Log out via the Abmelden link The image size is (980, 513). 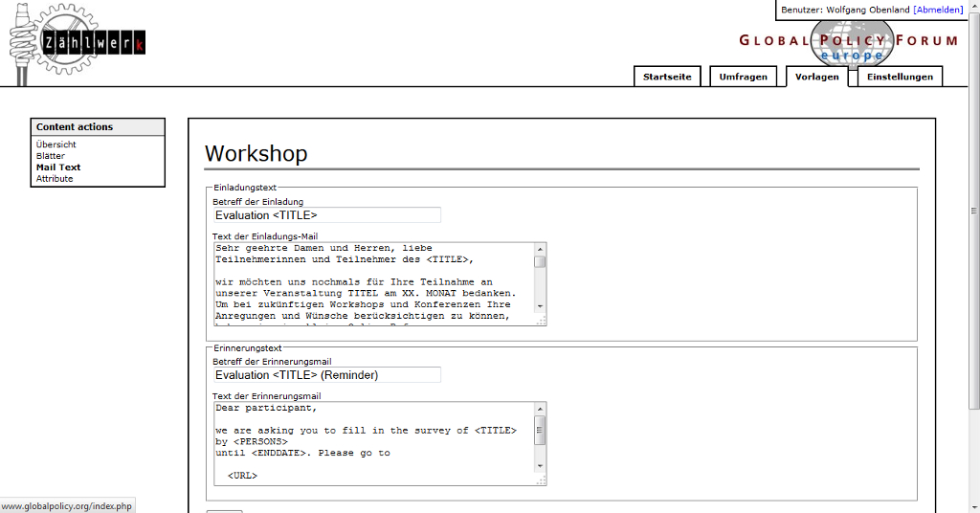point(938,10)
